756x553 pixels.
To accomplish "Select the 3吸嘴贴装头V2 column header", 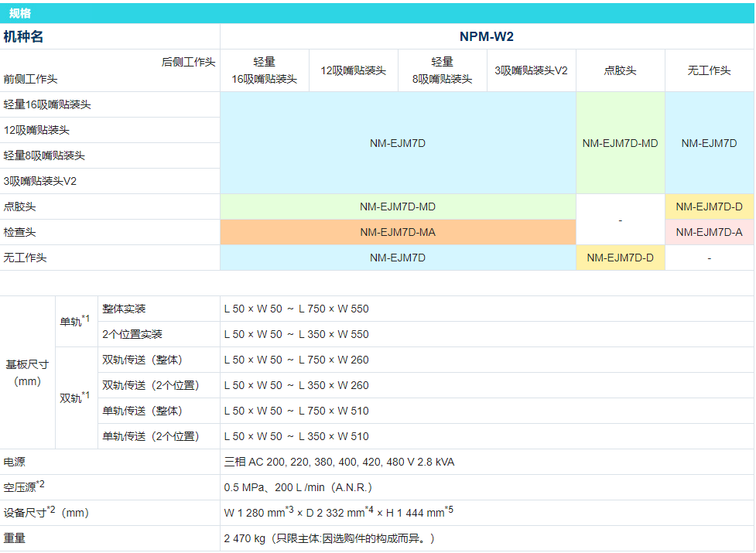I will 531,70.
